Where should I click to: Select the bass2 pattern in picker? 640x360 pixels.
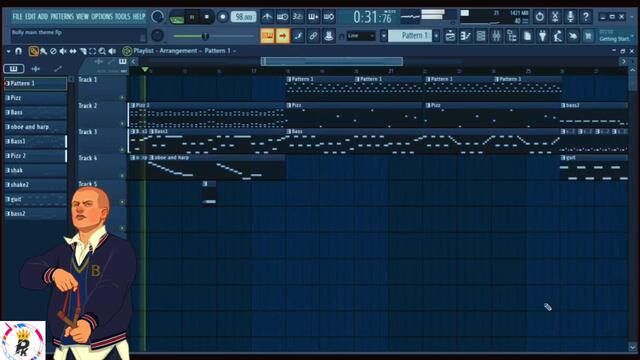pos(36,214)
